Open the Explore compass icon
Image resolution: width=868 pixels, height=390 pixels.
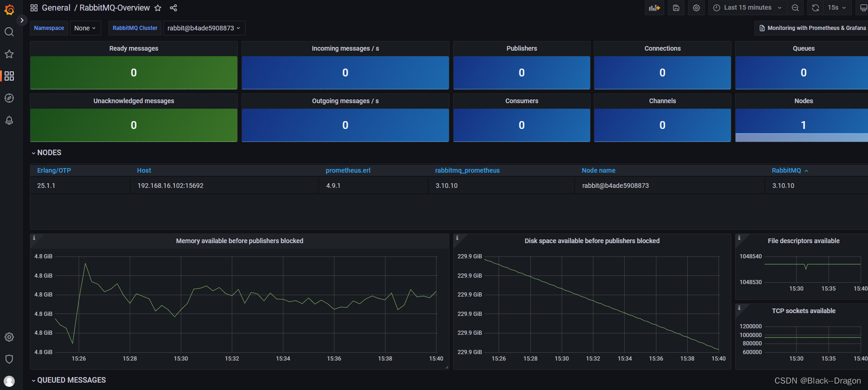(x=9, y=98)
